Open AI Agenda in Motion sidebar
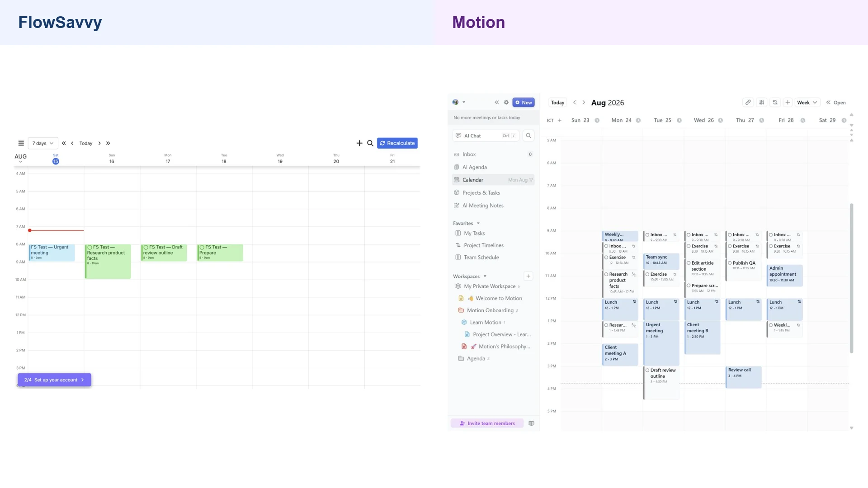This screenshot has width=868, height=488. pyautogui.click(x=493, y=167)
